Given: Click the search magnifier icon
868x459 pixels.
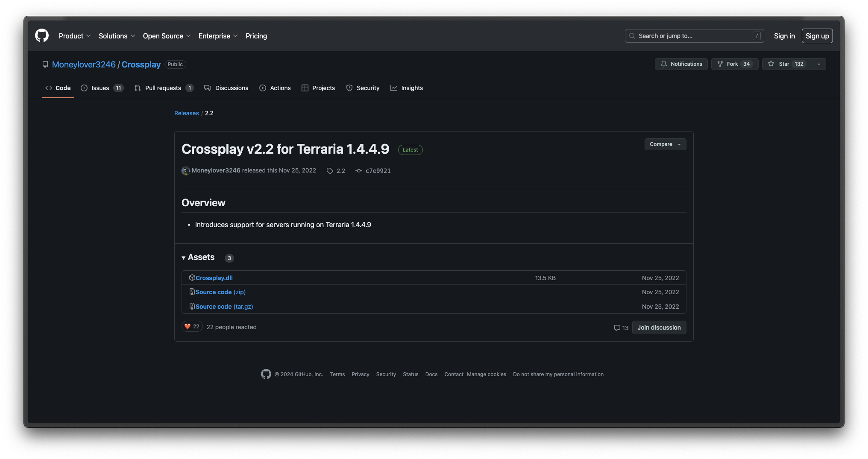Looking at the screenshot, I should [632, 36].
